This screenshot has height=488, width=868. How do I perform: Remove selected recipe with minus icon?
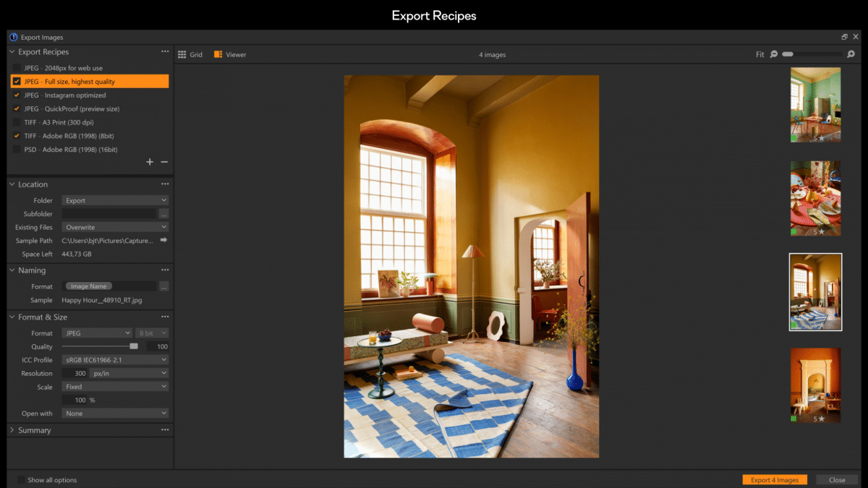click(164, 162)
